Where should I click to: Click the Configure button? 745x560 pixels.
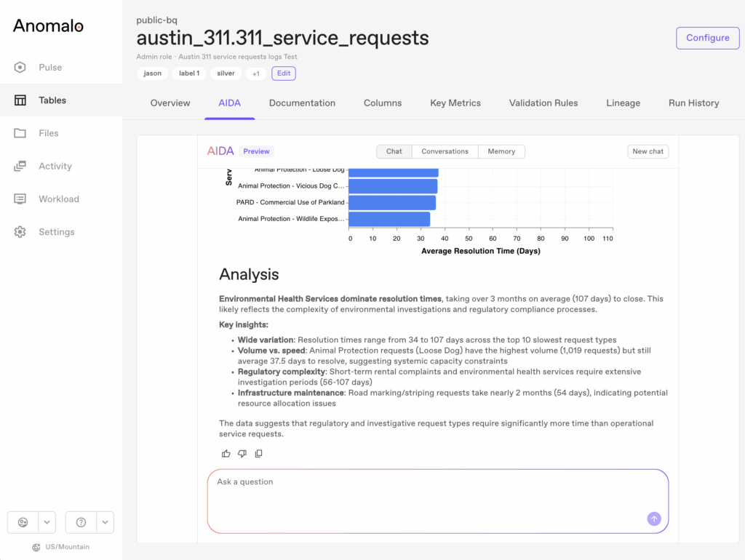pyautogui.click(x=707, y=38)
